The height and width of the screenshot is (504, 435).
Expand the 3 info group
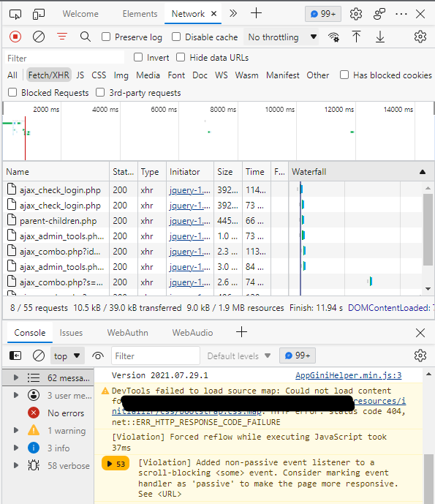[x=16, y=448]
